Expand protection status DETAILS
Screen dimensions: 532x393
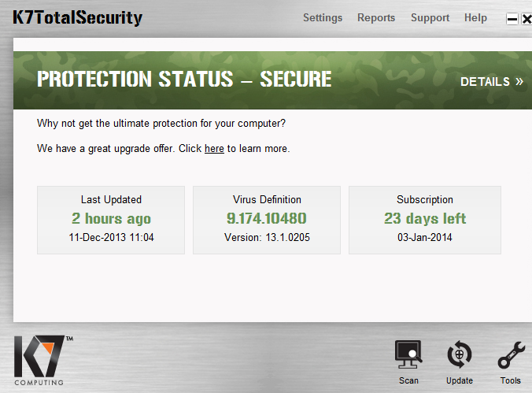486,81
